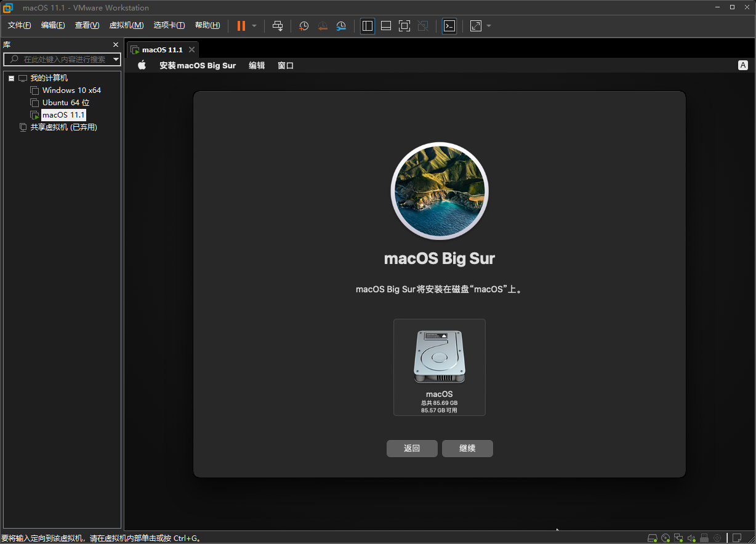
Task: Open the 查看 menu
Action: coord(87,25)
